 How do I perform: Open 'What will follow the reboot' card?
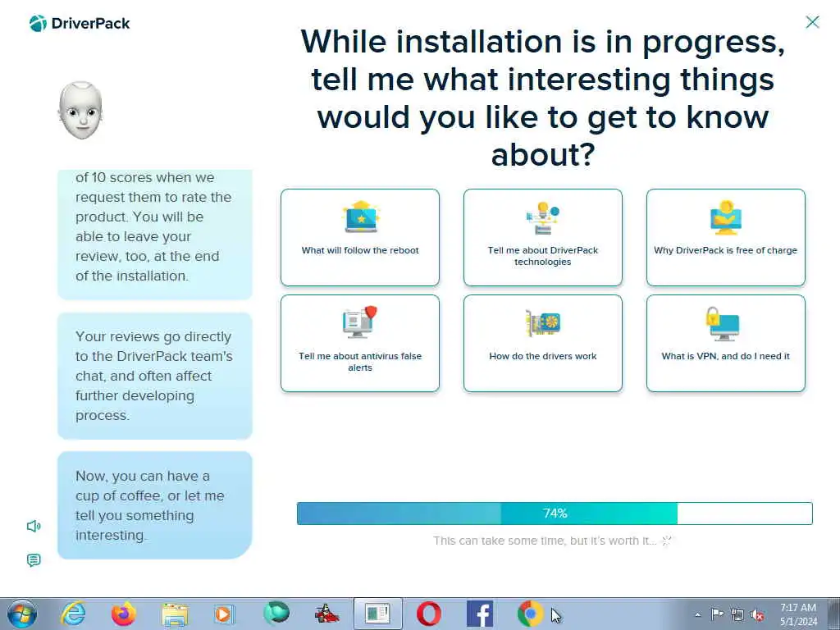[x=360, y=237]
